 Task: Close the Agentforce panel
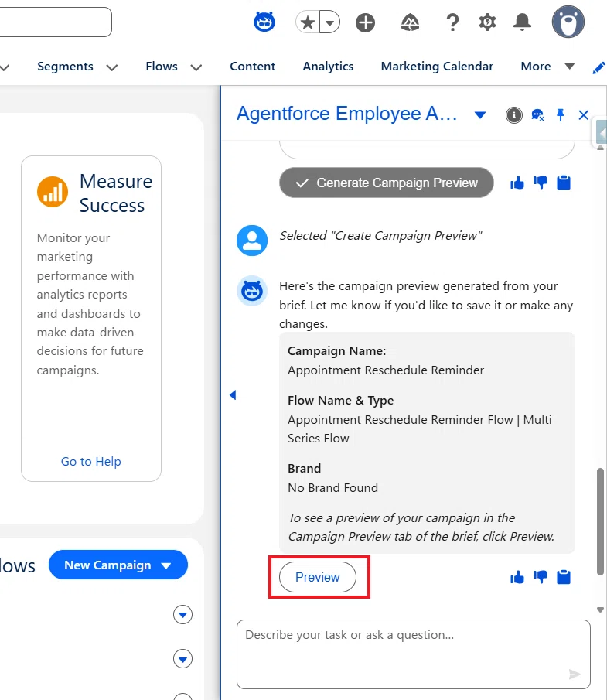(583, 115)
